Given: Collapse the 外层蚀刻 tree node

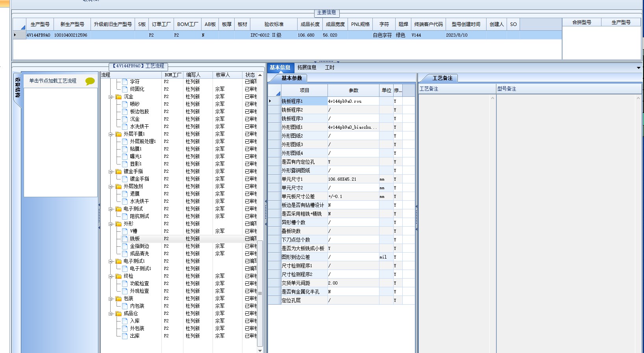Looking at the screenshot, I should 111,187.
